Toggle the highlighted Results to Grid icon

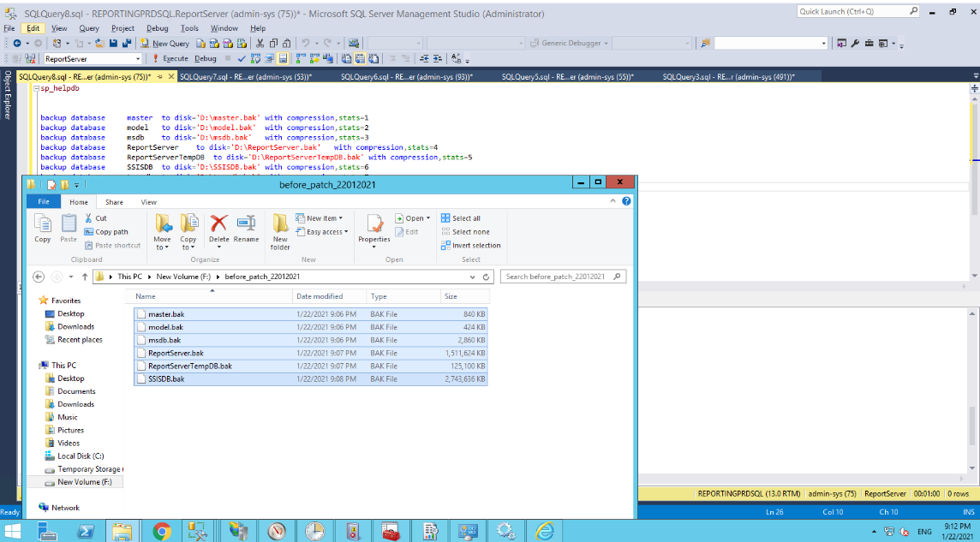(x=360, y=59)
